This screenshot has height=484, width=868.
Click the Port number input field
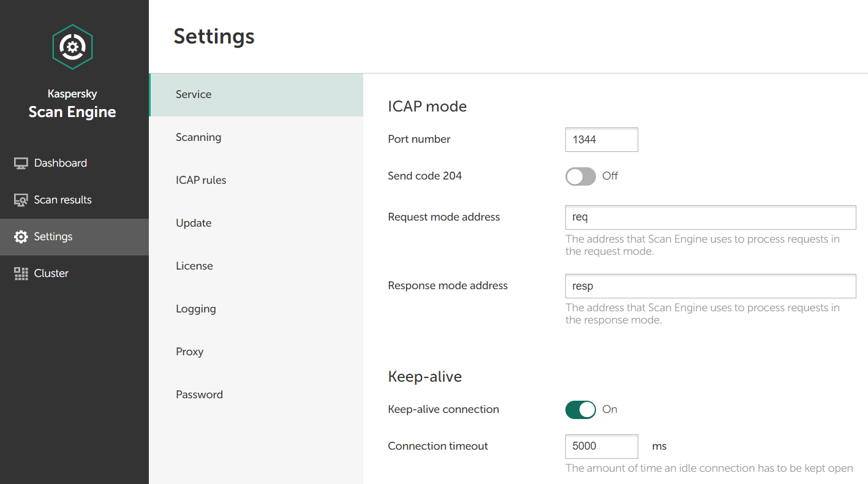pos(601,140)
